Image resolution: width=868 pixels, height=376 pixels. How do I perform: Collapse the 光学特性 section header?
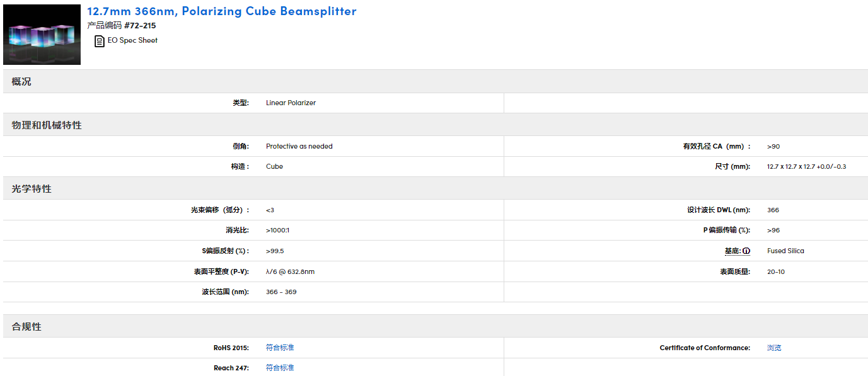tap(32, 189)
